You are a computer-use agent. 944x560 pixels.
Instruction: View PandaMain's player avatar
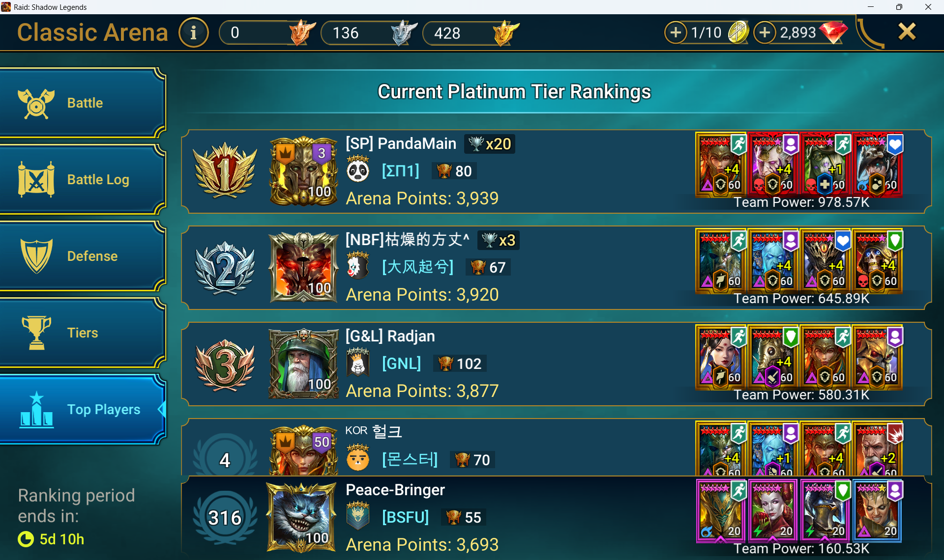[303, 171]
